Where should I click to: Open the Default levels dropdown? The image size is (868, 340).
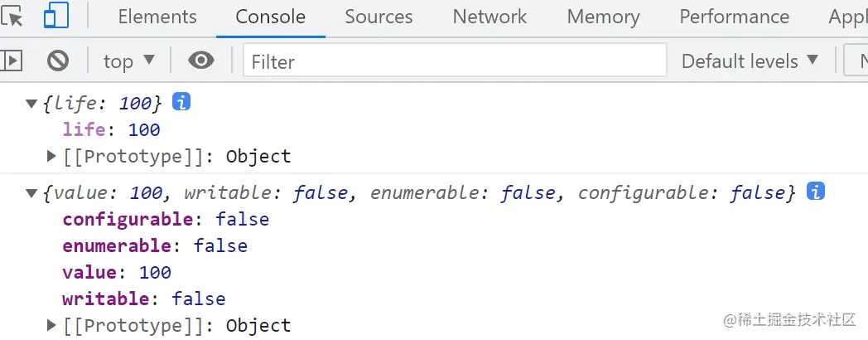(x=750, y=61)
